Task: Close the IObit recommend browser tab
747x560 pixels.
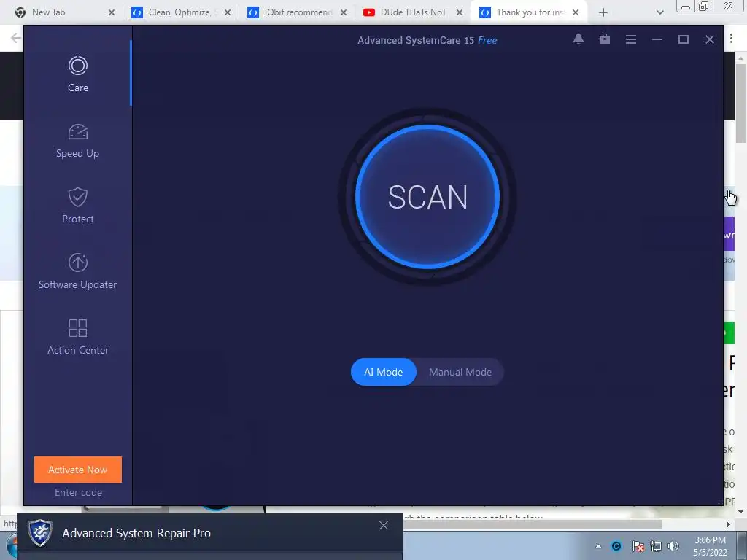Action: 344,12
